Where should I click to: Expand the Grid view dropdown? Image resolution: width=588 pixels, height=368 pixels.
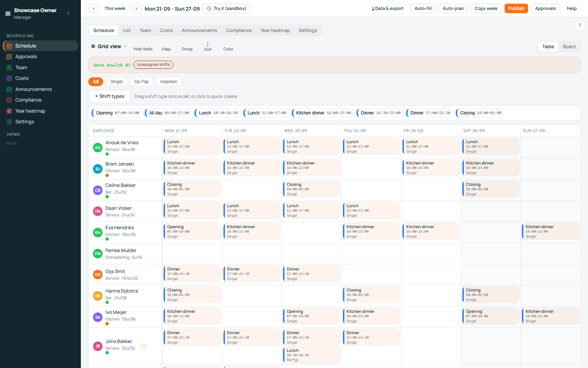[x=109, y=46]
